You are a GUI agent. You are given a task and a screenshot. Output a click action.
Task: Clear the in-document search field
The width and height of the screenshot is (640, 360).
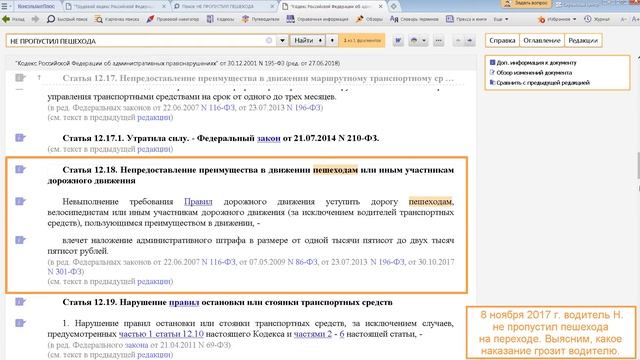(x=269, y=40)
